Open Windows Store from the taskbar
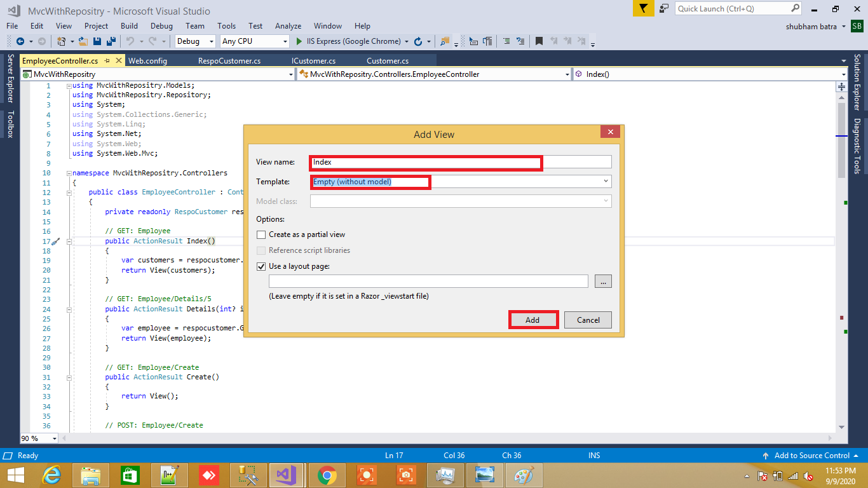This screenshot has width=868, height=488. click(130, 475)
